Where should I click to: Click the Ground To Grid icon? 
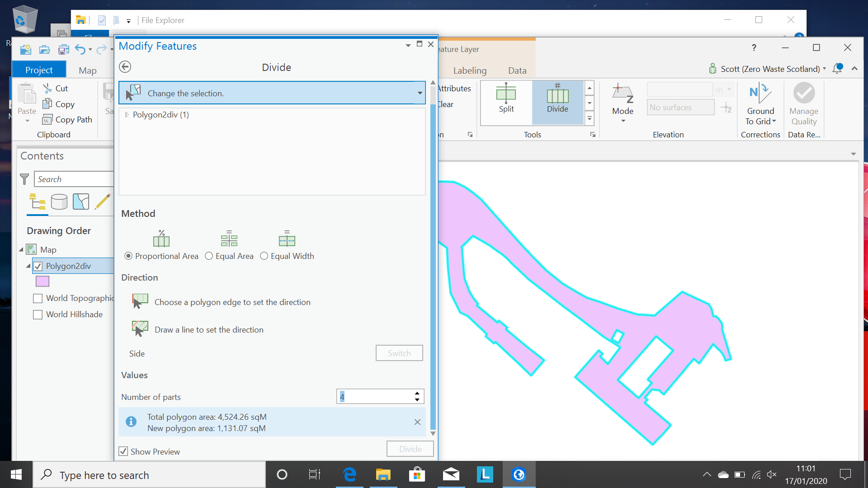[760, 94]
